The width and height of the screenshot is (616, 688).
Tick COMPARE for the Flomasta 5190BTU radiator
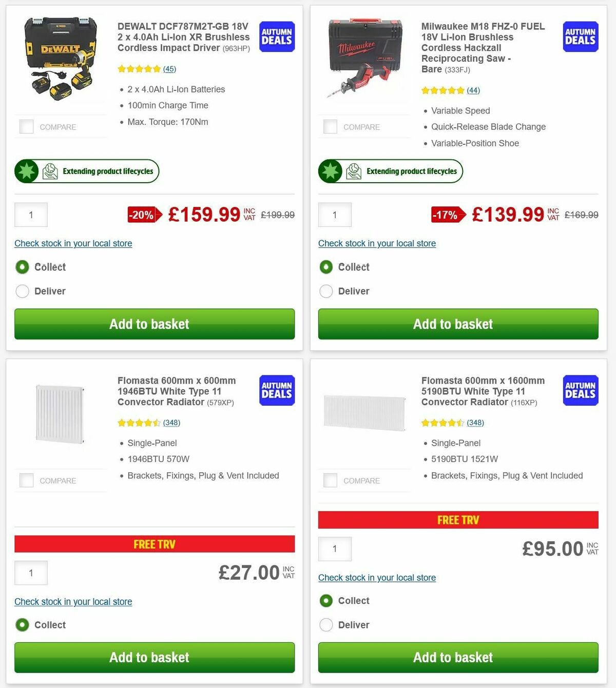pos(330,480)
